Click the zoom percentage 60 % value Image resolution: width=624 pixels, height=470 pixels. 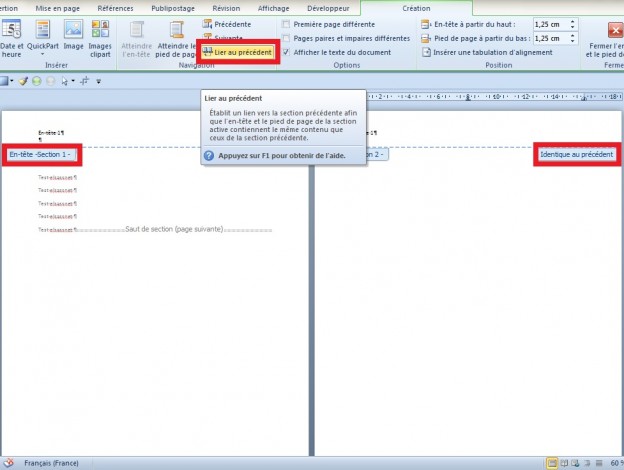click(x=616, y=463)
